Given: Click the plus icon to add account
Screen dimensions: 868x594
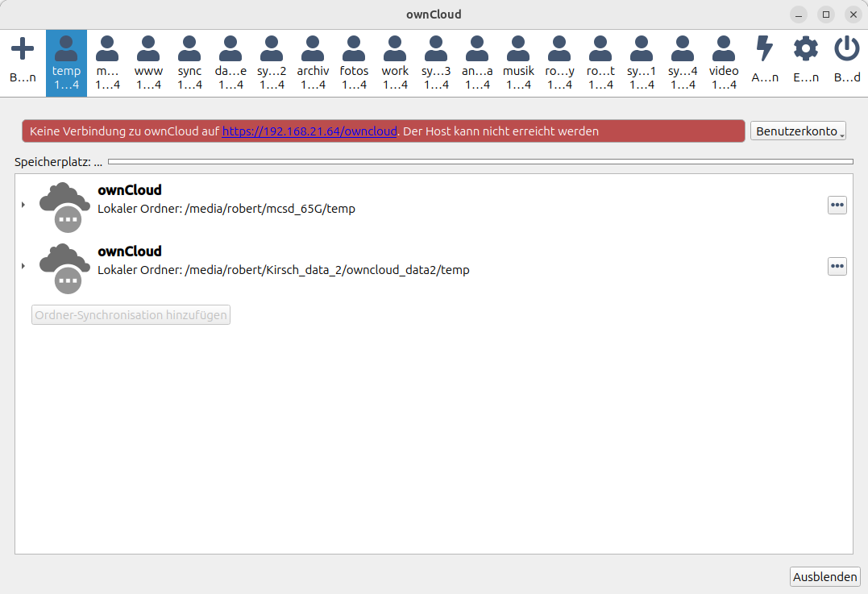Looking at the screenshot, I should 23,50.
